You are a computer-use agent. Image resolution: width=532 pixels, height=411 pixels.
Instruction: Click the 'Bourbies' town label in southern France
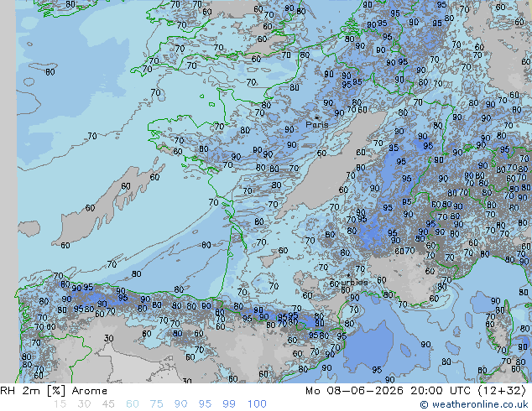tap(348, 282)
